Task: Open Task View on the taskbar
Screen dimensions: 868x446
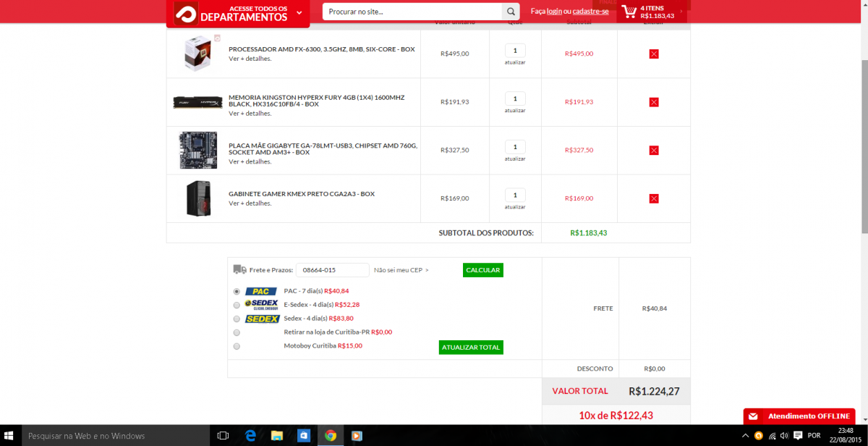Action: (x=224, y=436)
